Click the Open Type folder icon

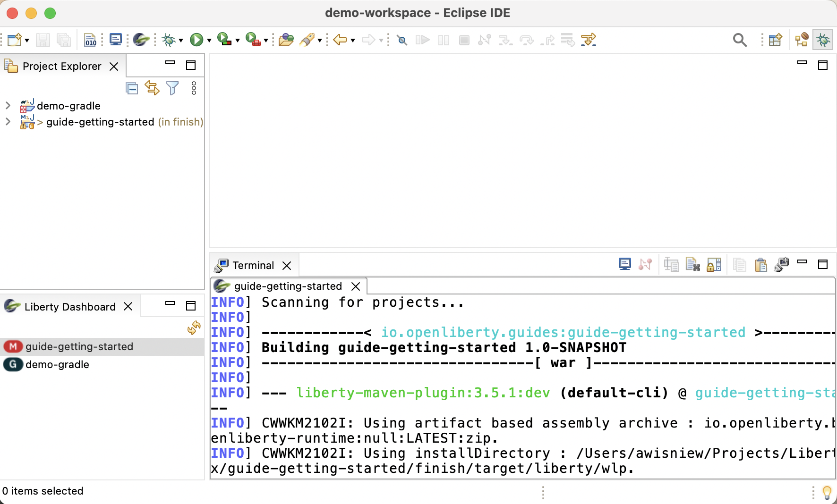point(286,40)
